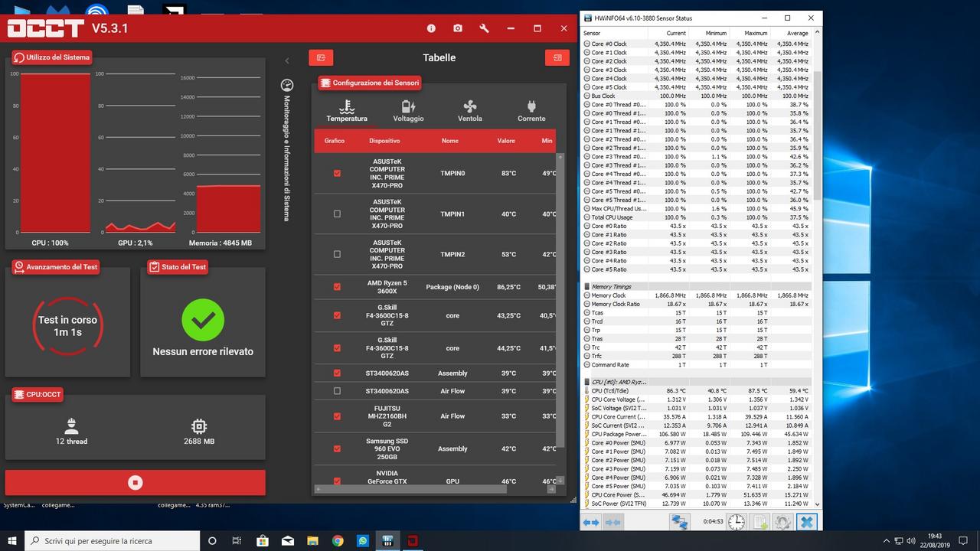Open Mail app from taskbar
Image resolution: width=980 pixels, height=551 pixels.
(x=288, y=540)
